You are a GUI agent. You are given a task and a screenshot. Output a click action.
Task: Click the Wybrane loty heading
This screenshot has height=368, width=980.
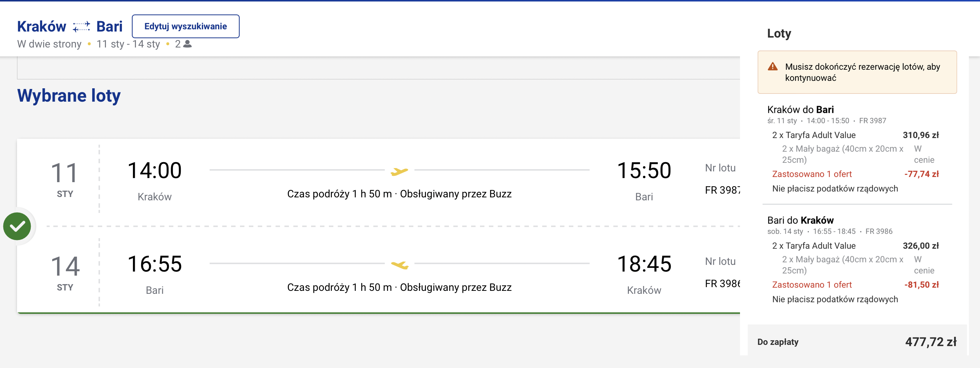(x=69, y=95)
